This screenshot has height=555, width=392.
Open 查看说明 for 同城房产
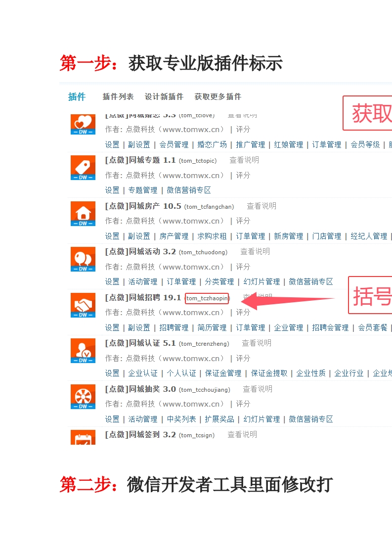point(261,206)
